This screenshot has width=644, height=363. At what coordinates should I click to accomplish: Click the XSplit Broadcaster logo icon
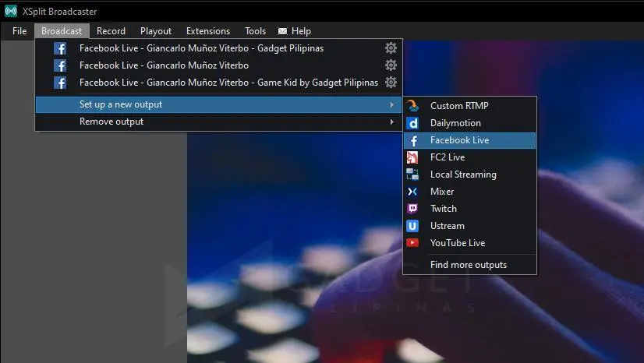click(11, 11)
